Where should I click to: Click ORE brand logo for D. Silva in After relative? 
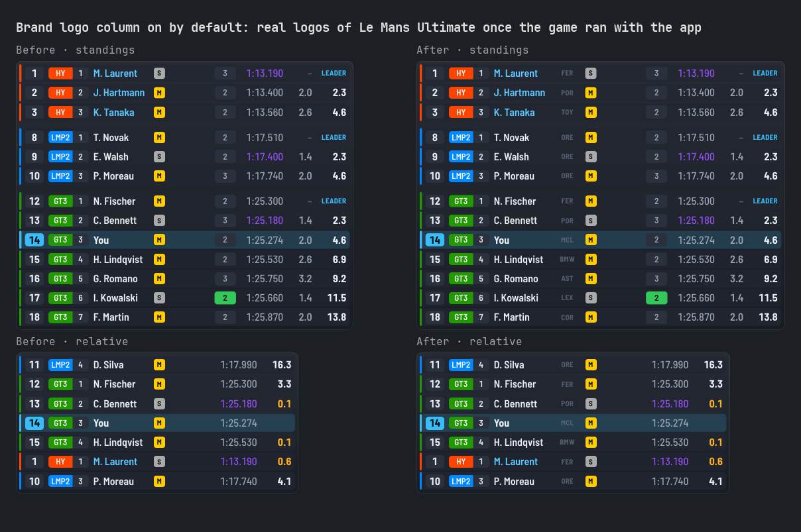click(567, 365)
